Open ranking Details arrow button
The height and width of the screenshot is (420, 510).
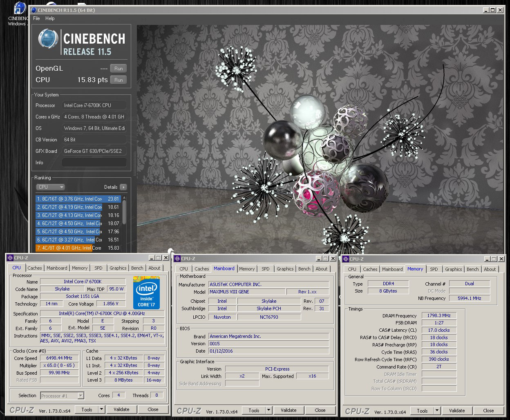[123, 187]
